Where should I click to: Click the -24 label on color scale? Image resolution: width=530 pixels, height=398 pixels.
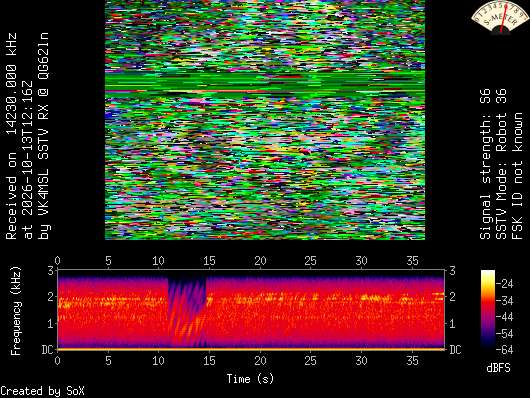(x=505, y=283)
